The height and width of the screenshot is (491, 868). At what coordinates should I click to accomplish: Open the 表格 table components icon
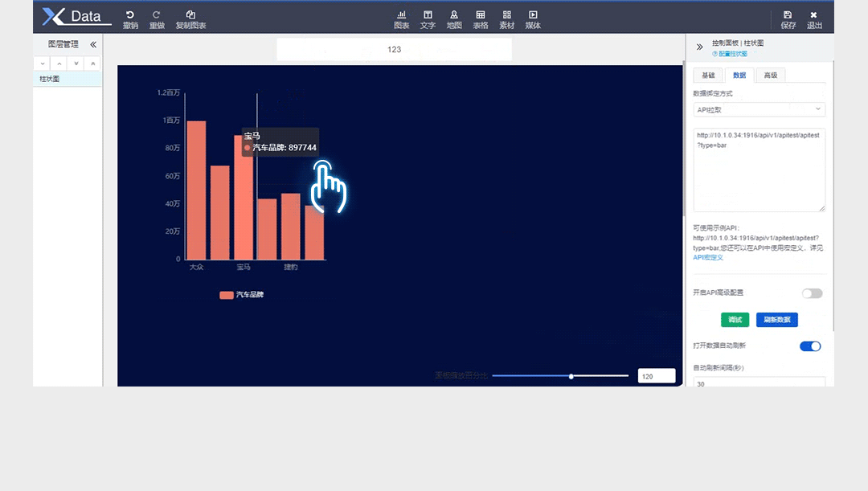coord(481,15)
